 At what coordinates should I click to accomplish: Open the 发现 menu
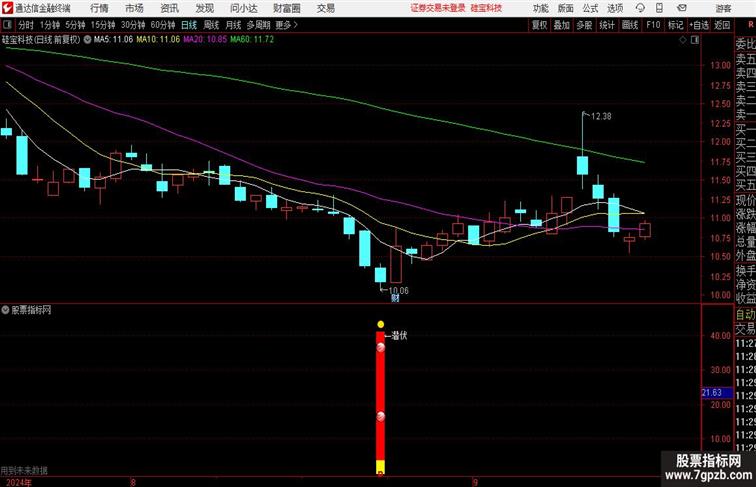[204, 8]
